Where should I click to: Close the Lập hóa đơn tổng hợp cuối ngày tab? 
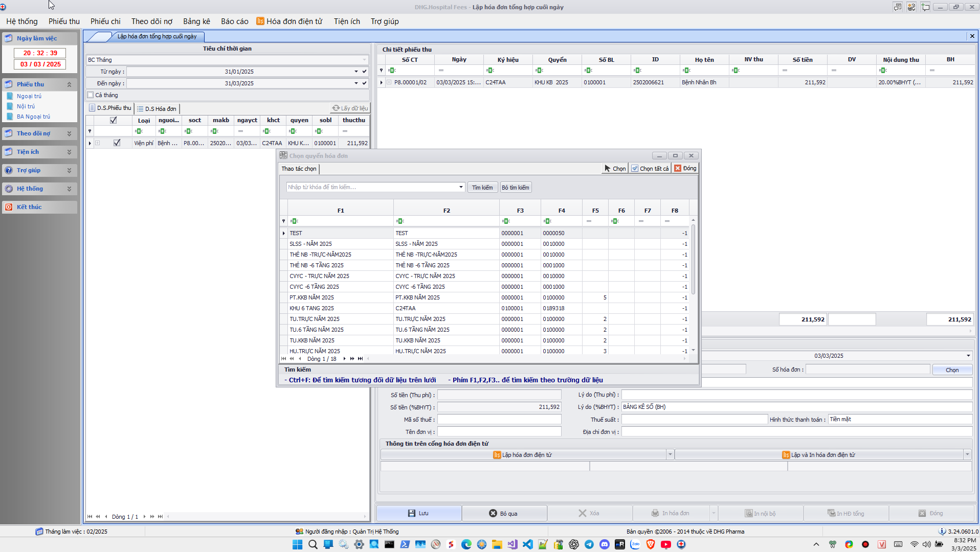click(972, 36)
